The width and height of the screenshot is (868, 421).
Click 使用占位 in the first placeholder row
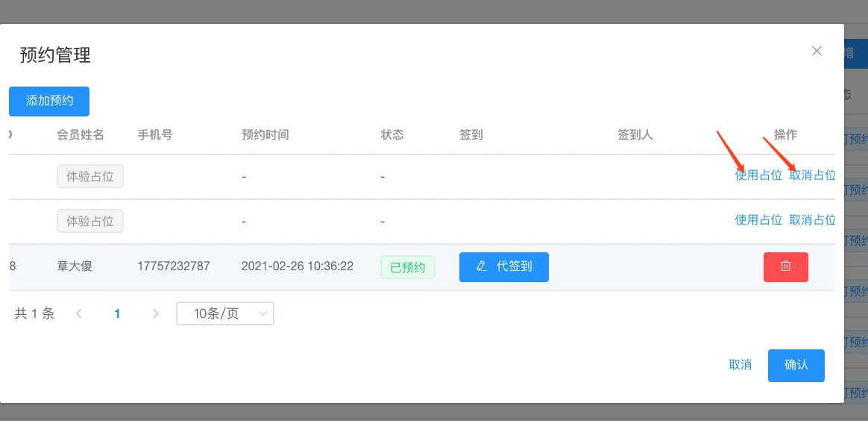click(x=758, y=175)
